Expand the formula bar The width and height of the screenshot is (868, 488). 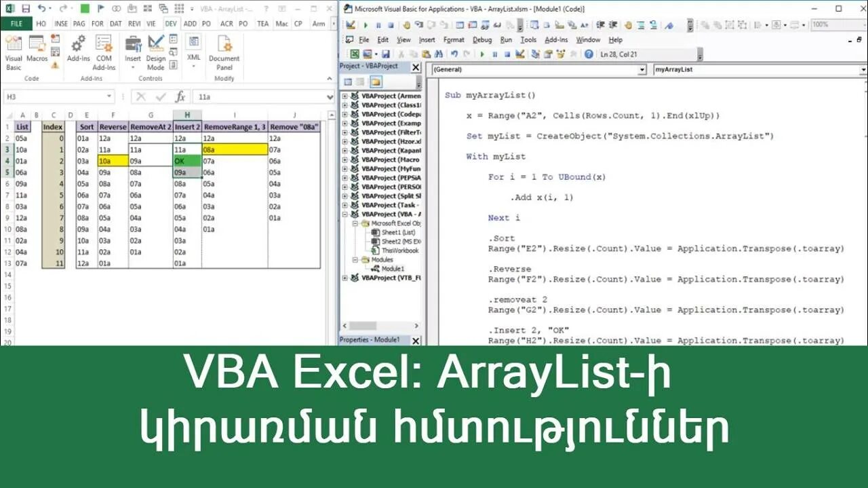coord(331,97)
